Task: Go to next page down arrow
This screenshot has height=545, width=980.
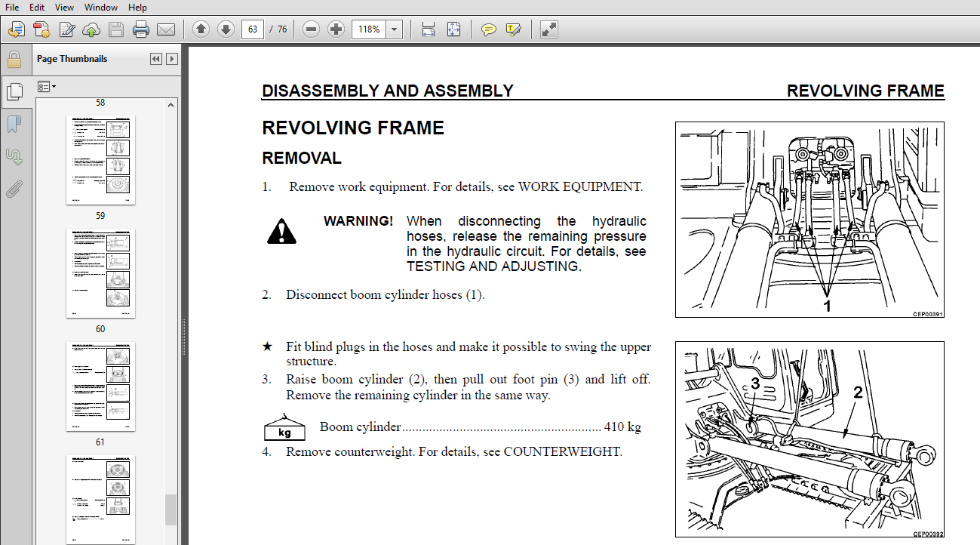Action: click(226, 29)
